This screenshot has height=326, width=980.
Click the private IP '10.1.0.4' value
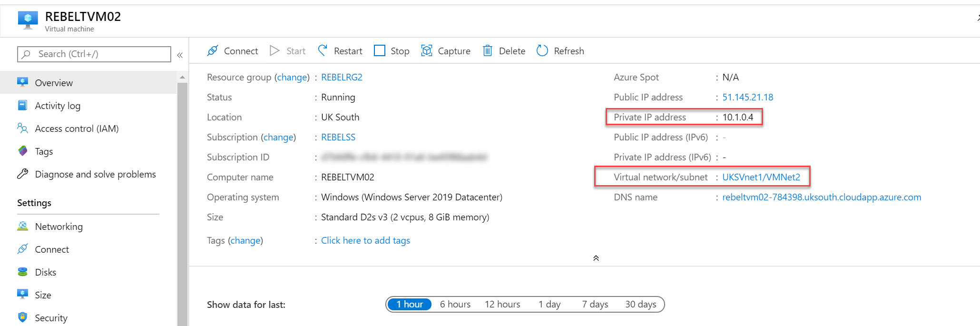(x=738, y=117)
